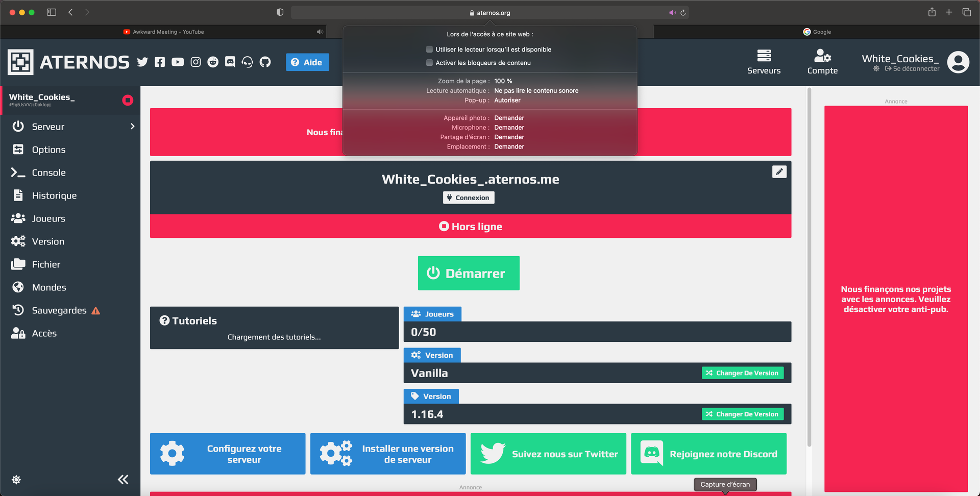Open Appareil photo permission dropdown

(509, 118)
